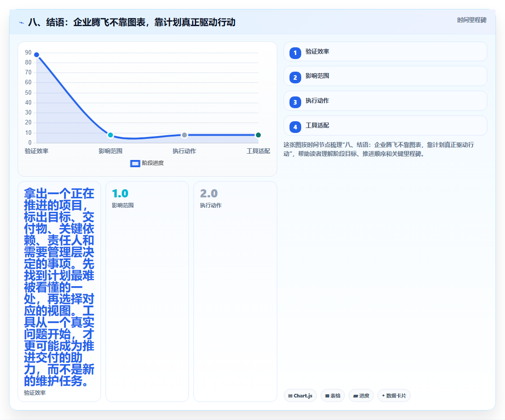Click the dark green 工具适配 data point
Viewport: 505px width, 420px height.
coord(258,135)
